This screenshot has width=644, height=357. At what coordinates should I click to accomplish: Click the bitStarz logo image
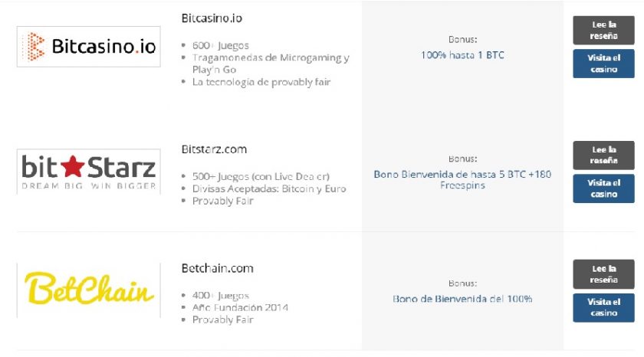tap(88, 172)
